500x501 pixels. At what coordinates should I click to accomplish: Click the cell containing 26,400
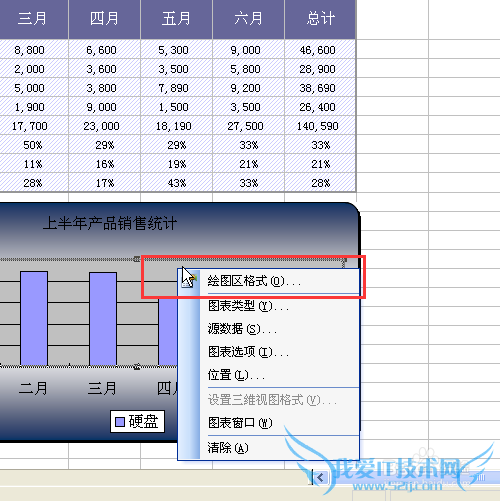[320, 107]
